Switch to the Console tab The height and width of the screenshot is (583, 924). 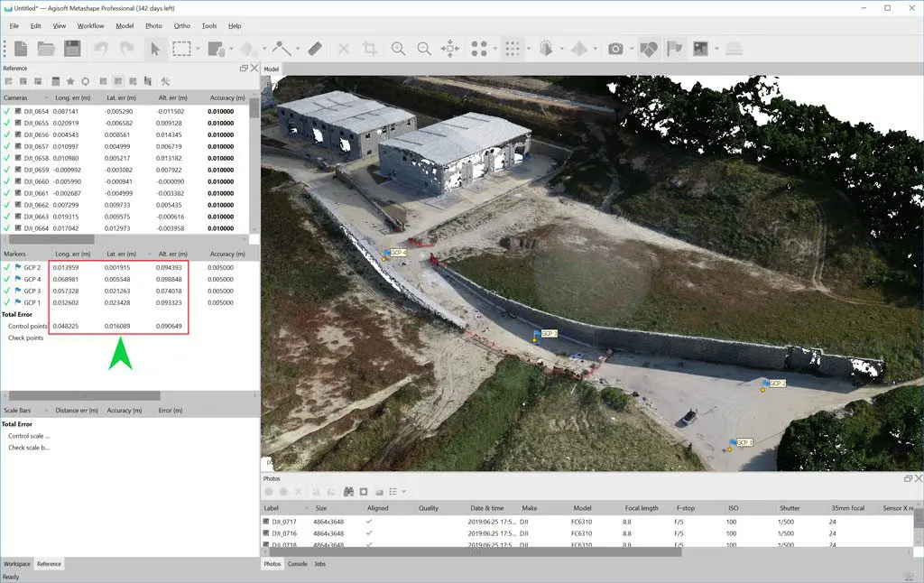[298, 564]
